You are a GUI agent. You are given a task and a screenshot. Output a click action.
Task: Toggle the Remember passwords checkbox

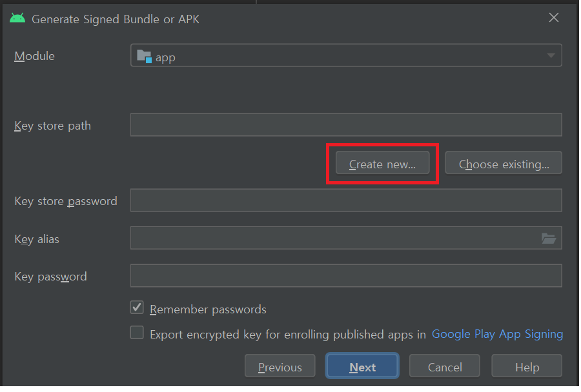coord(137,308)
